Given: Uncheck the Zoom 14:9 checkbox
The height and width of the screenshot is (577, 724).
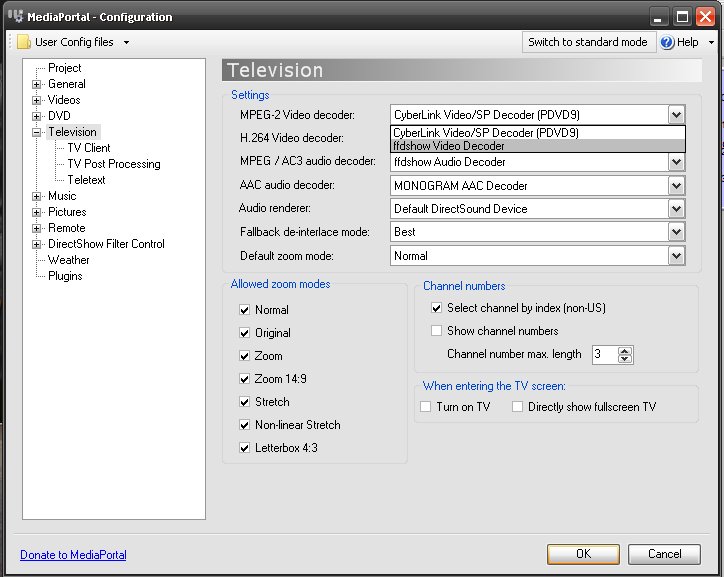Looking at the screenshot, I should (x=245, y=379).
